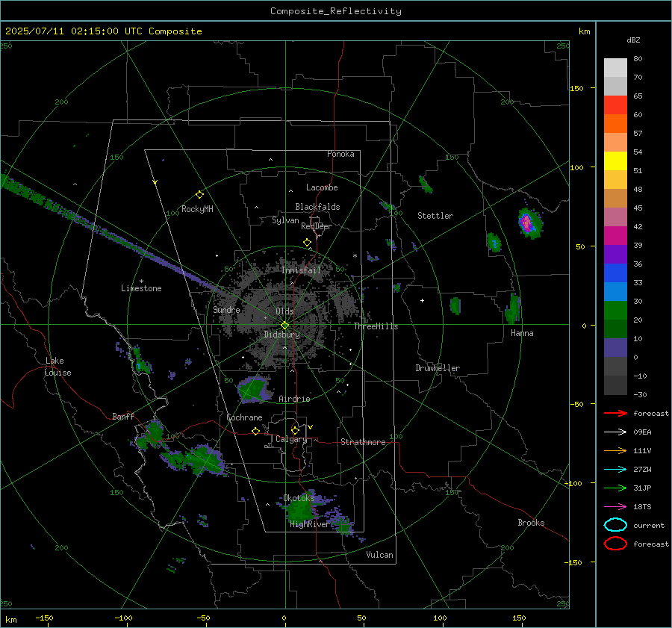Click the Blackfalds town label

317,207
